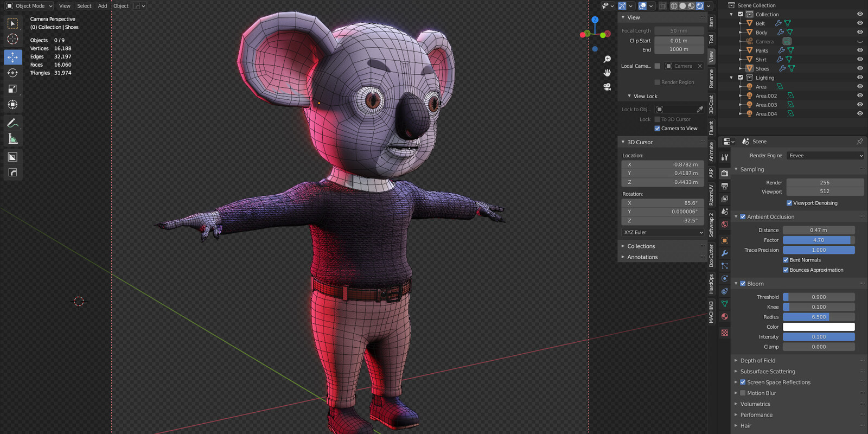
Task: Hide the Belt object with eye icon
Action: [x=860, y=23]
